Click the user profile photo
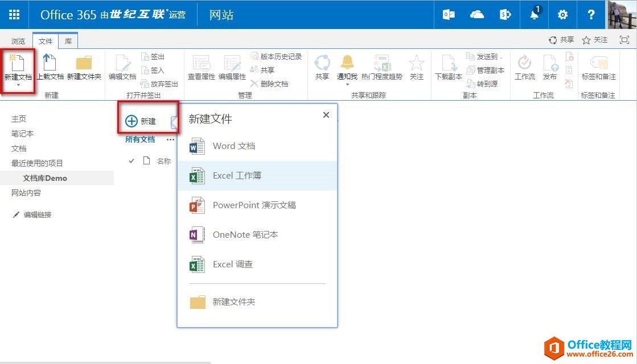 [622, 15]
